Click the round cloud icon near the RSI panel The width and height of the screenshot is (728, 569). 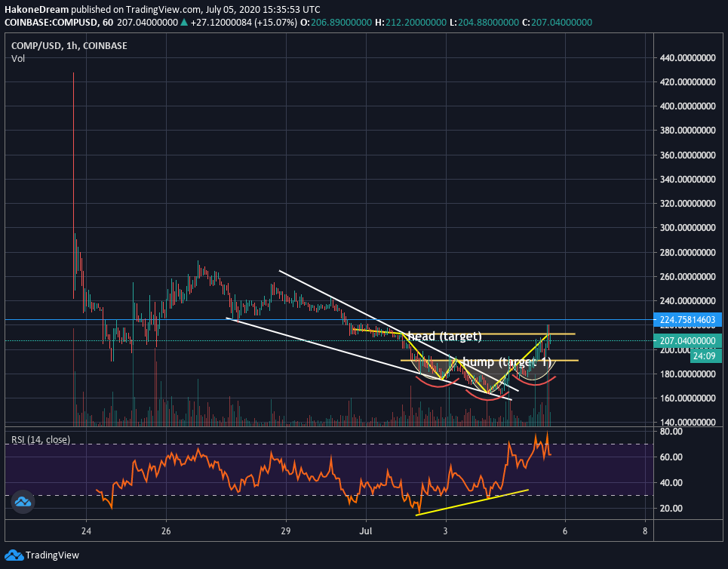[x=23, y=502]
